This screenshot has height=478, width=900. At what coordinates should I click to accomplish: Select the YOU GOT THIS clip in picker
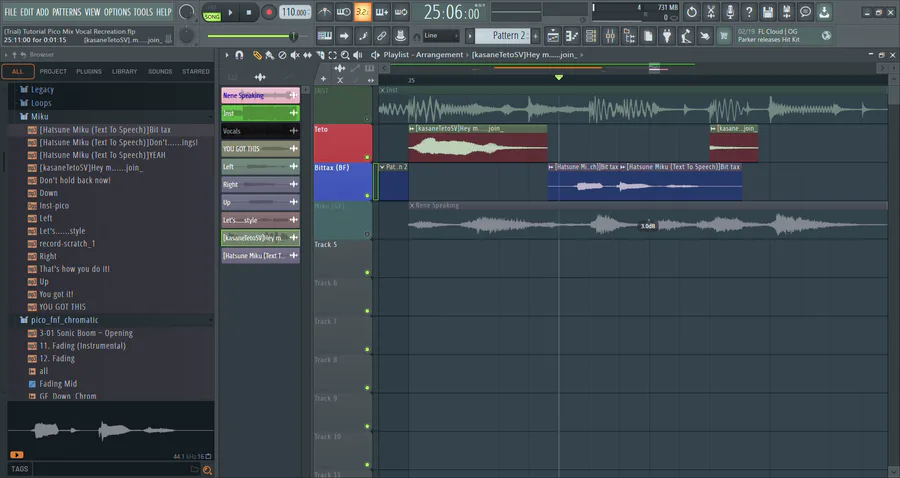coord(261,149)
